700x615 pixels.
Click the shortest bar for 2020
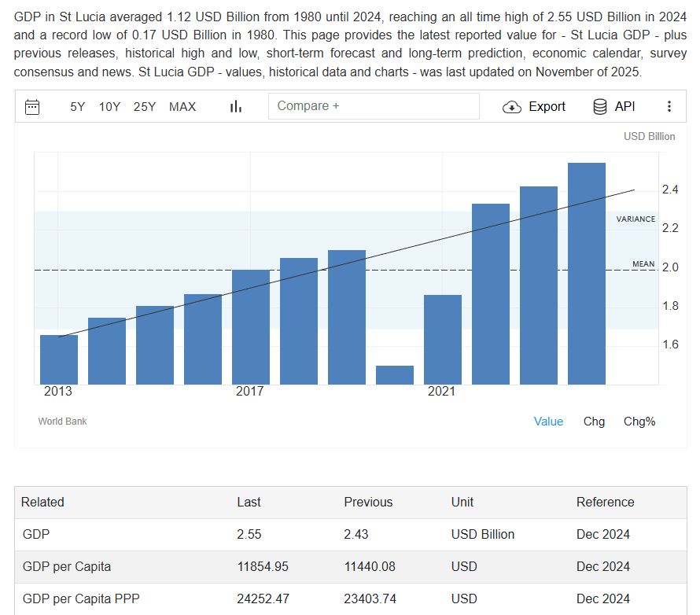pos(395,375)
